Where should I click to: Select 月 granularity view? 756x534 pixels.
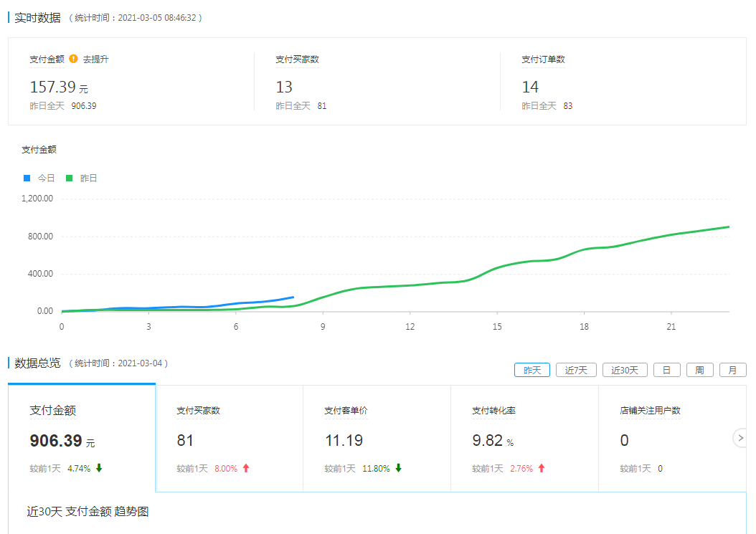pyautogui.click(x=732, y=369)
